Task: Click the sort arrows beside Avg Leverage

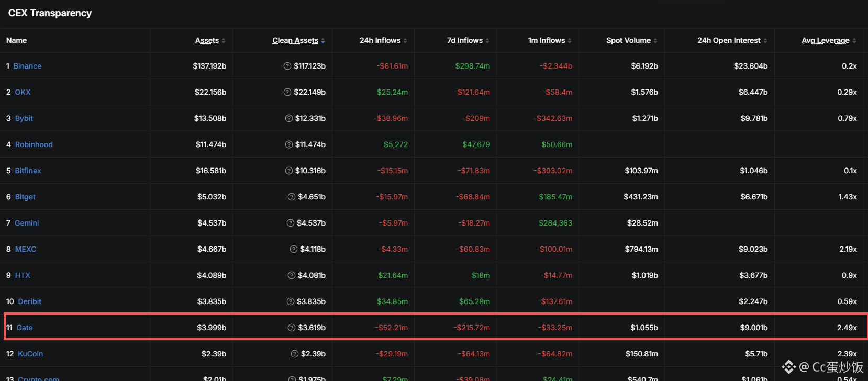Action: (x=854, y=41)
